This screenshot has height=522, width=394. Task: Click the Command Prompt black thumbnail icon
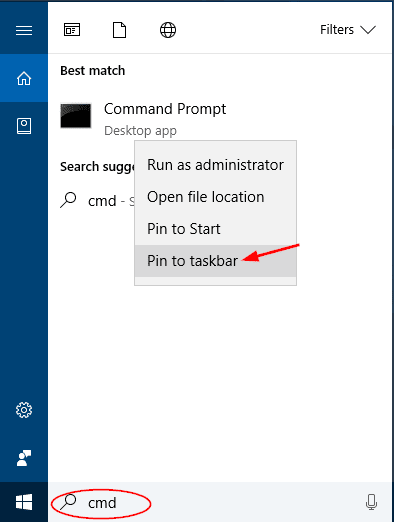76,116
